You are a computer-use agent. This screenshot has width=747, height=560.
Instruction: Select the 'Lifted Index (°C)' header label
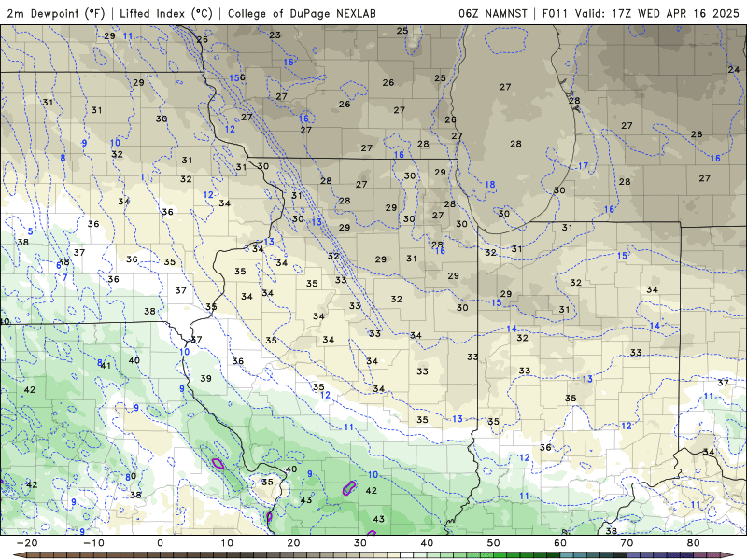pyautogui.click(x=166, y=13)
